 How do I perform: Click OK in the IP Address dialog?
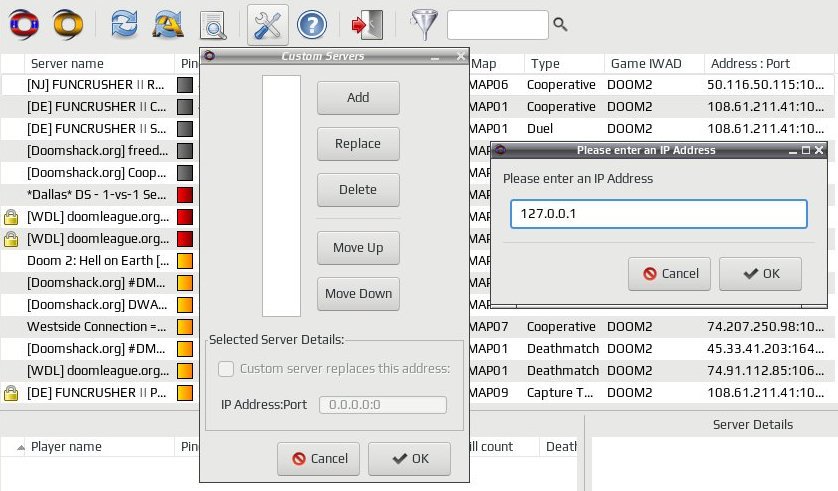point(760,274)
